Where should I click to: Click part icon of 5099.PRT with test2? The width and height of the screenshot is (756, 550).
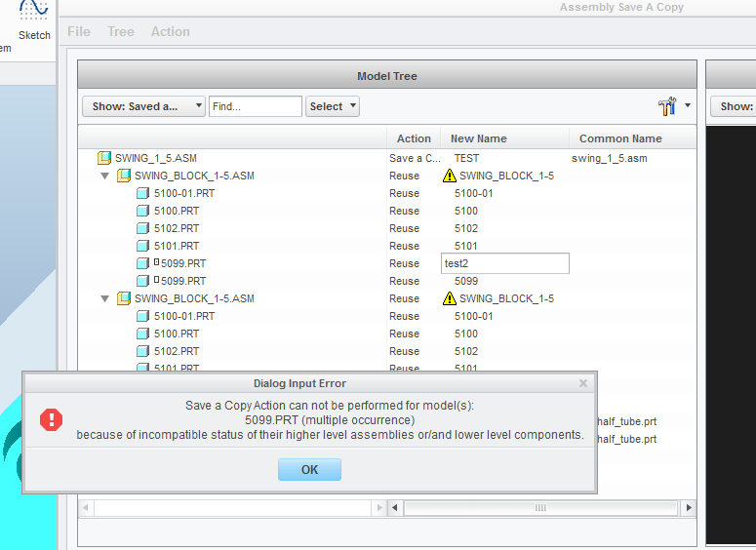[x=142, y=263]
